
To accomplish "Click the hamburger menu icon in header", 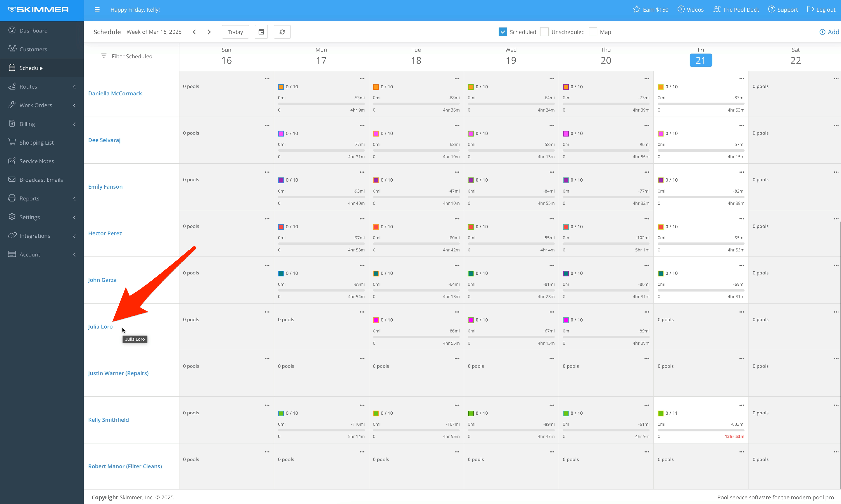I will (97, 10).
